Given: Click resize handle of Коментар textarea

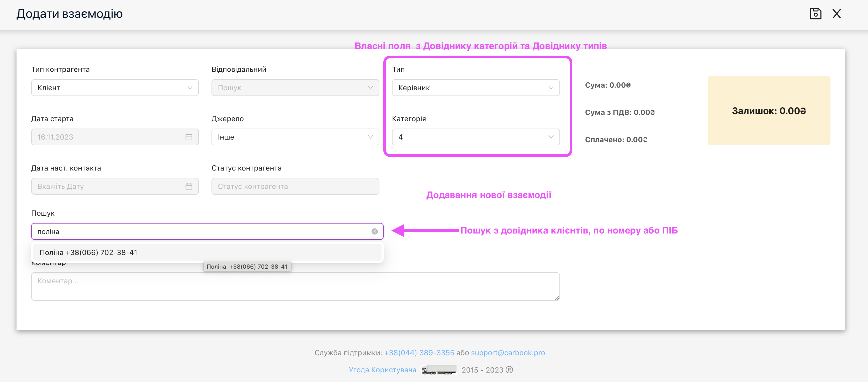Looking at the screenshot, I should pyautogui.click(x=557, y=298).
